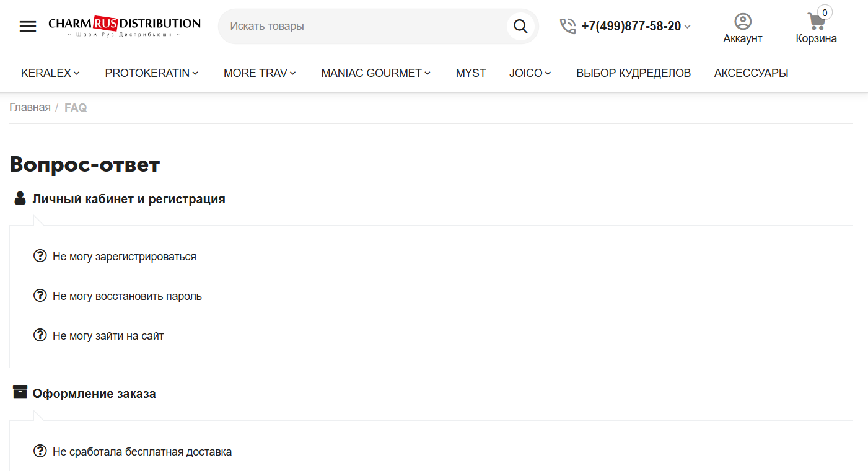Select ВЫБОР КУДРЕДЕЛОВ in navigation

click(x=633, y=73)
